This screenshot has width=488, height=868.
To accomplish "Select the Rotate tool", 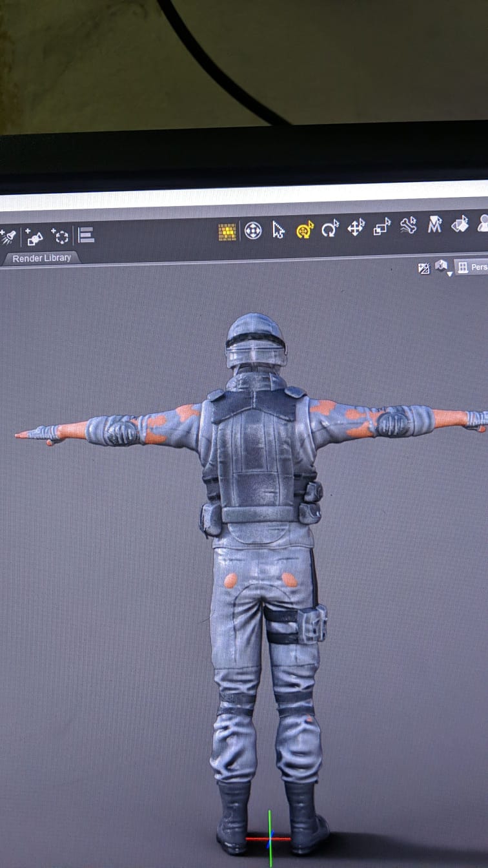I will (x=330, y=229).
